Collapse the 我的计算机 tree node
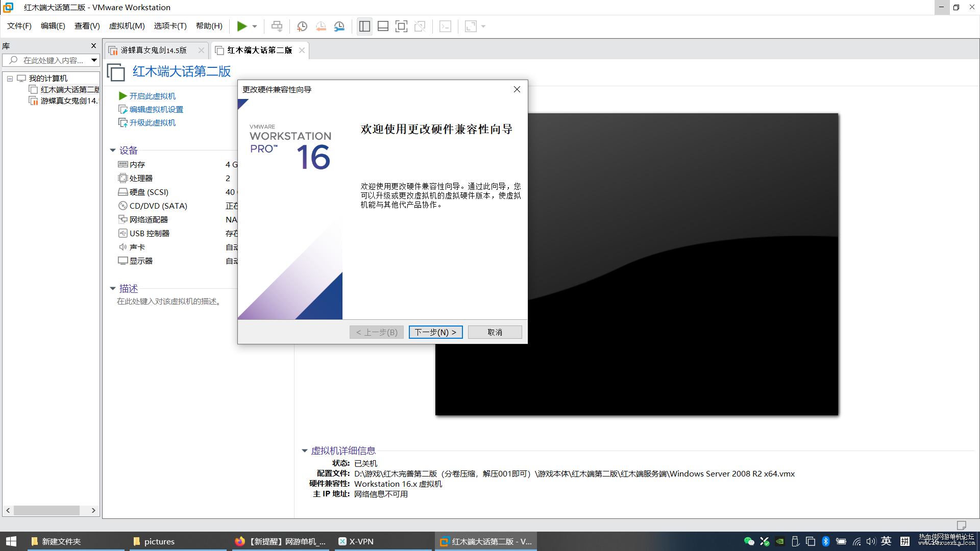This screenshot has width=980, height=551. click(10, 79)
